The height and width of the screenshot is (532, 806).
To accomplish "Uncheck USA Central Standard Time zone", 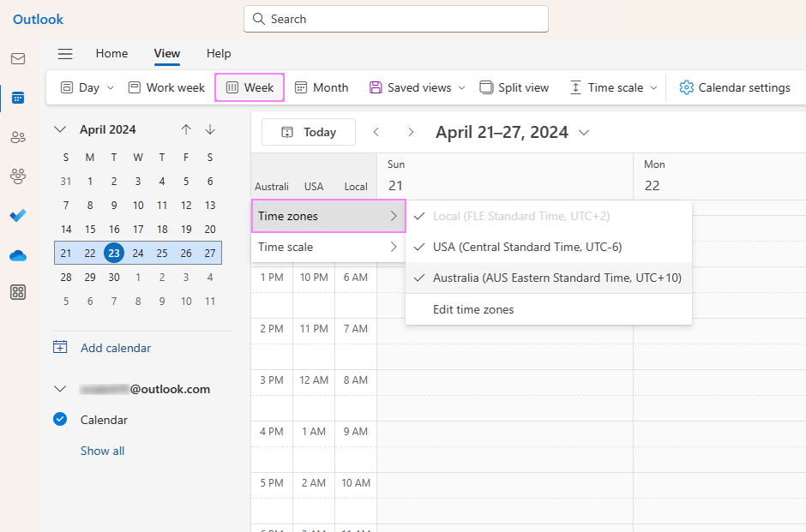I will click(549, 247).
